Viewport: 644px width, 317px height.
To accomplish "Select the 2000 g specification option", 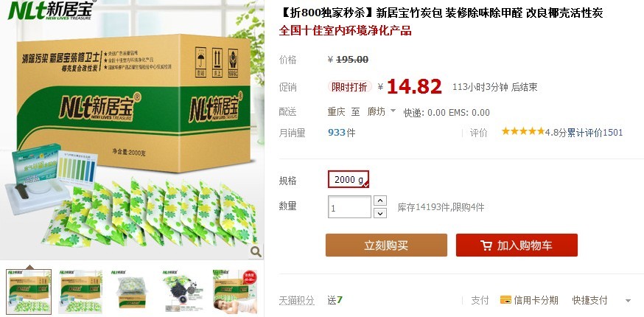I will (349, 180).
